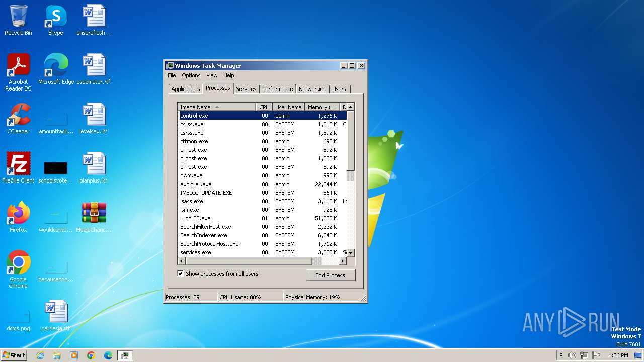Open planplus.rtf file icon
Image resolution: width=644 pixels, height=362 pixels.
(x=94, y=168)
